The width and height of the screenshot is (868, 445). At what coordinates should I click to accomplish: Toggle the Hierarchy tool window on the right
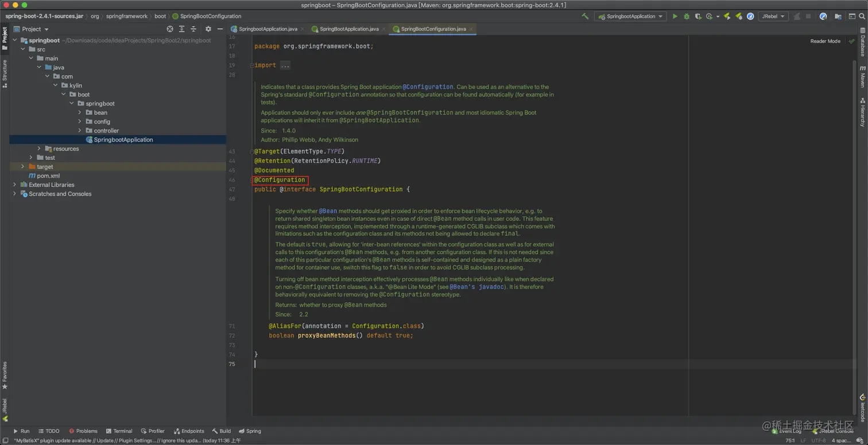(x=862, y=111)
